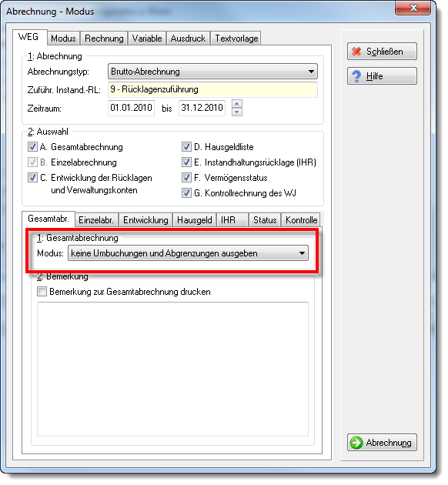The height and width of the screenshot is (485, 448).
Task: Uncheck A. Gesamtabrechnung checkbox
Action: click(x=32, y=146)
